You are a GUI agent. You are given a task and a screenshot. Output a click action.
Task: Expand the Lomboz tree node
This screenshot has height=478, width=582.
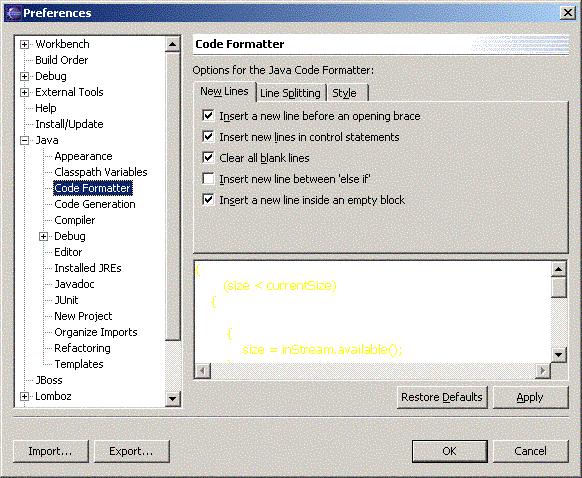pyautogui.click(x=24, y=396)
